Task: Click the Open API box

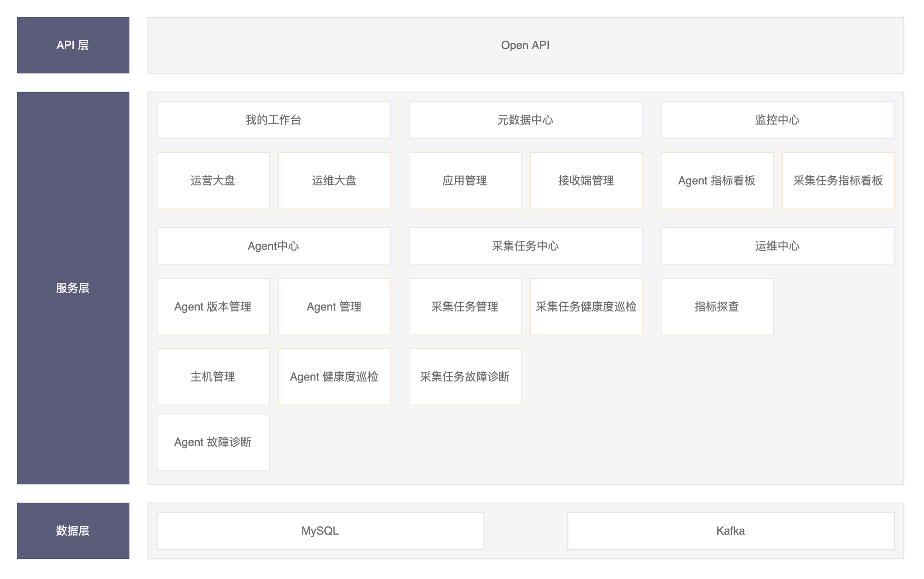Action: (x=525, y=45)
